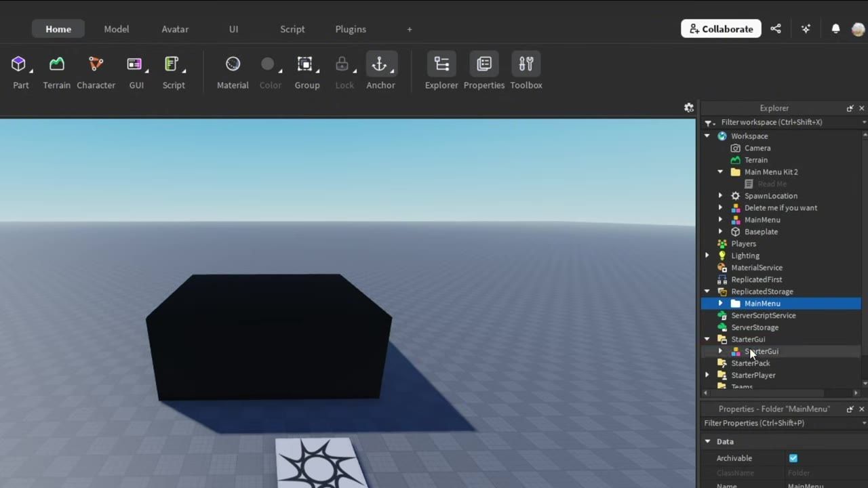Image resolution: width=868 pixels, height=488 pixels.
Task: Open the user avatar menu
Action: click(858, 29)
